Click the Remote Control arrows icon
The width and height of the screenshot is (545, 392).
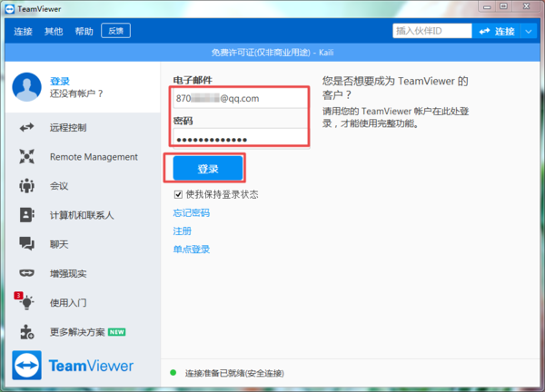pyautogui.click(x=26, y=127)
